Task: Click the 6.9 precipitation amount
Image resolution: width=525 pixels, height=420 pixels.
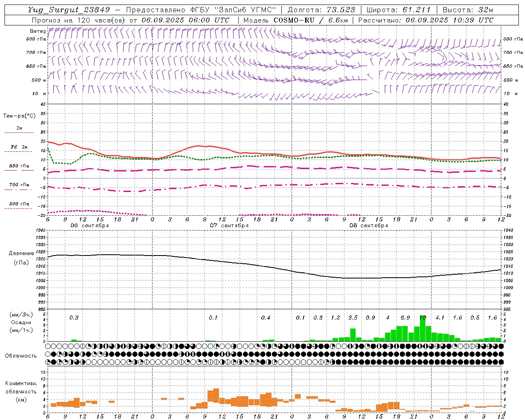Action: pos(405,317)
